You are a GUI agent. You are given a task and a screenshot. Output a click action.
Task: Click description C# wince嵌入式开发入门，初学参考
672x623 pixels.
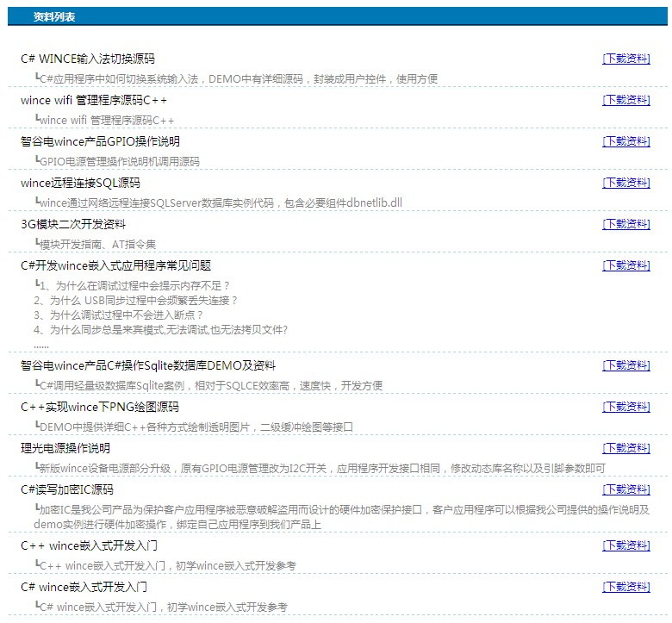[x=161, y=607]
